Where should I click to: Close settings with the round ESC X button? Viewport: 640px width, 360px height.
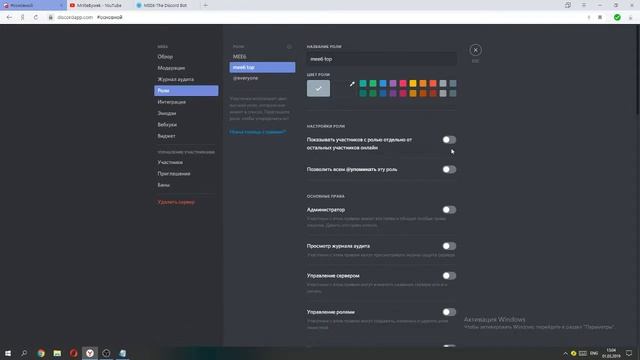475,50
